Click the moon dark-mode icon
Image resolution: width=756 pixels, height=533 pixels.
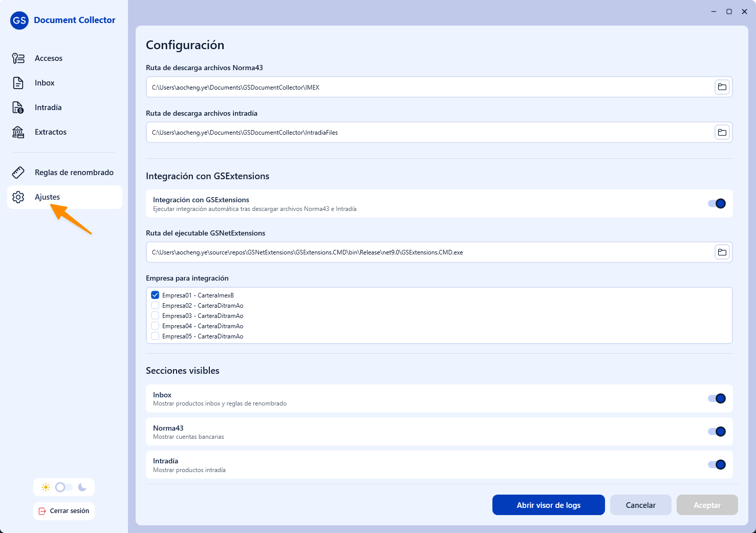pyautogui.click(x=82, y=487)
